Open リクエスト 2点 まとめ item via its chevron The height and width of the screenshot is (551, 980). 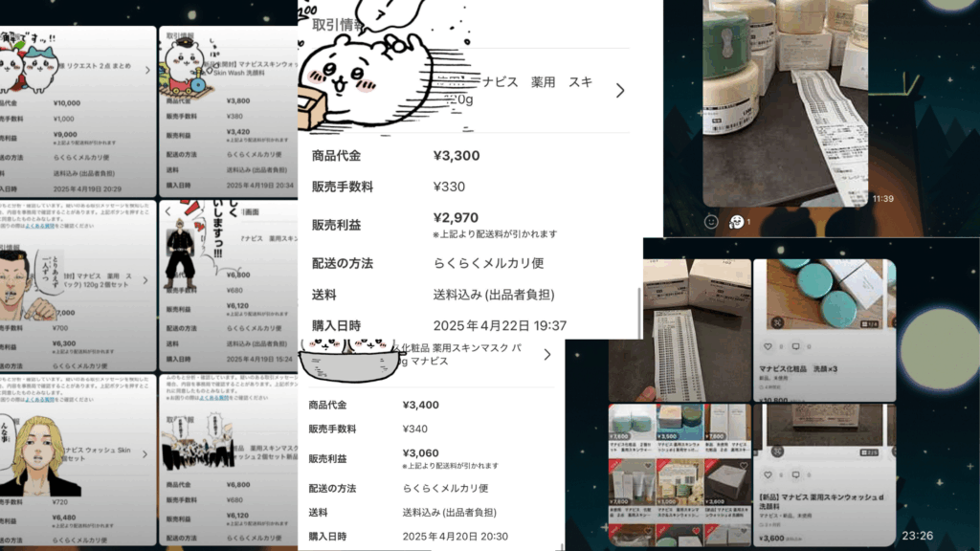tap(147, 70)
